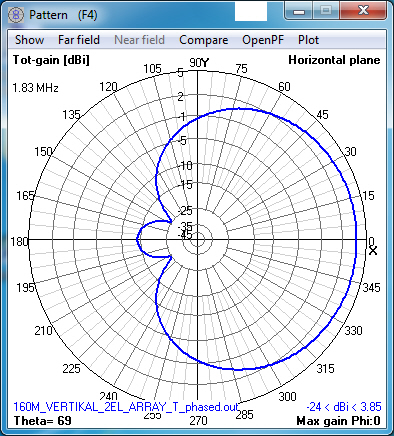Viewport: 394px width, 436px height.
Task: Click the 105 degree angle label
Action: pos(152,69)
